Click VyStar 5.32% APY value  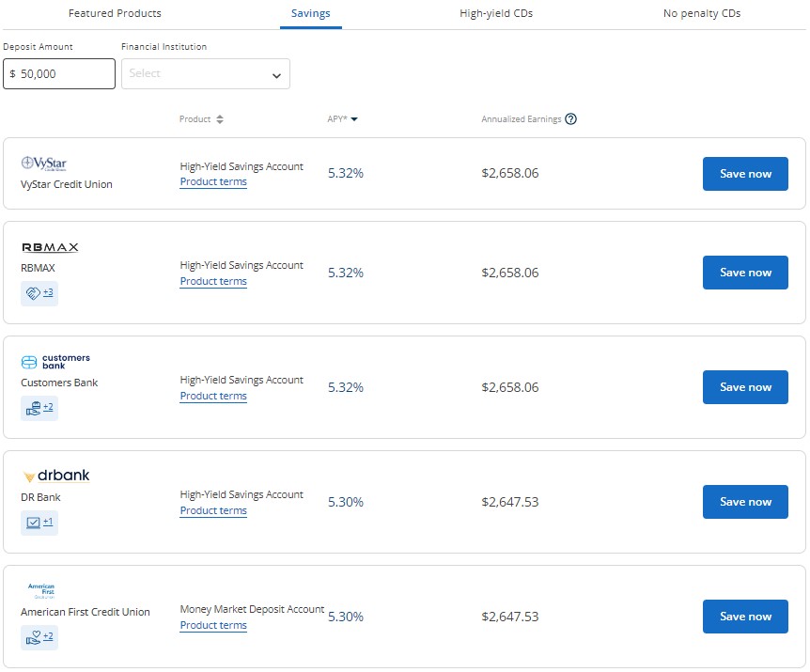[x=346, y=173]
